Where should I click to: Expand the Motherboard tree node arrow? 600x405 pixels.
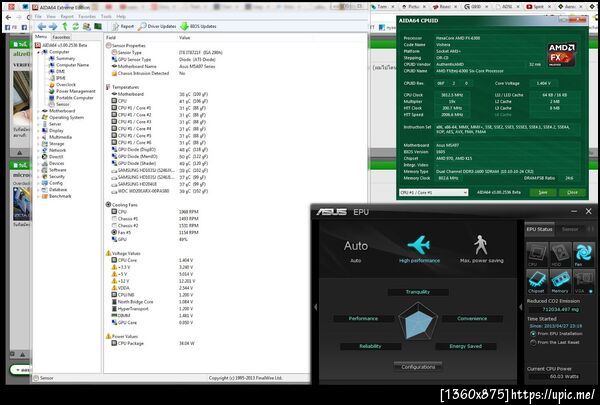(x=38, y=111)
